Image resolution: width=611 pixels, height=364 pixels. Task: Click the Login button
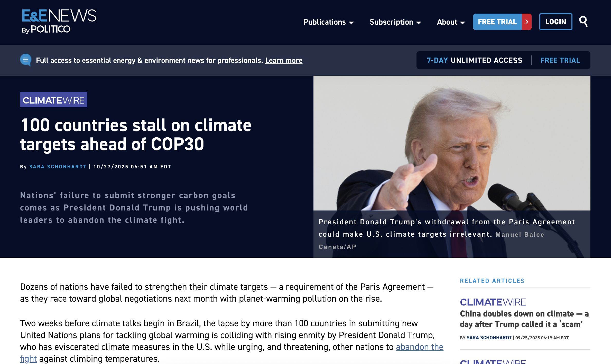tap(556, 22)
